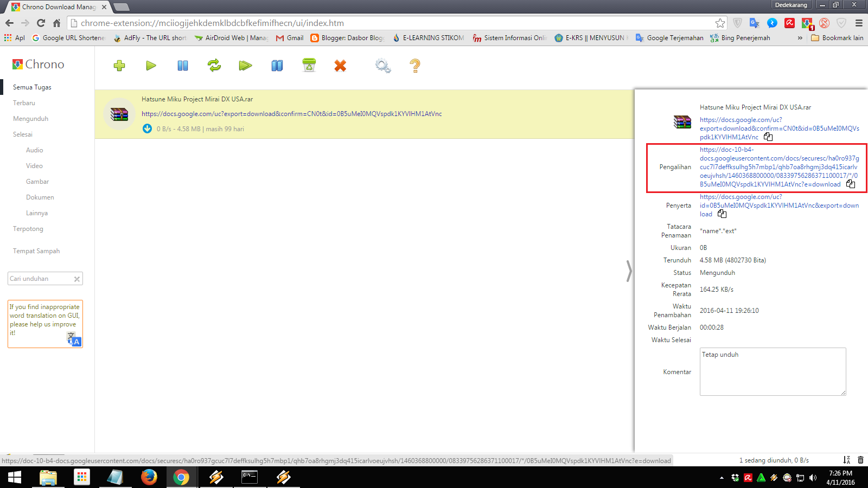Copy the download URL in the details panel
This screenshot has height=488, width=868.
click(x=768, y=137)
